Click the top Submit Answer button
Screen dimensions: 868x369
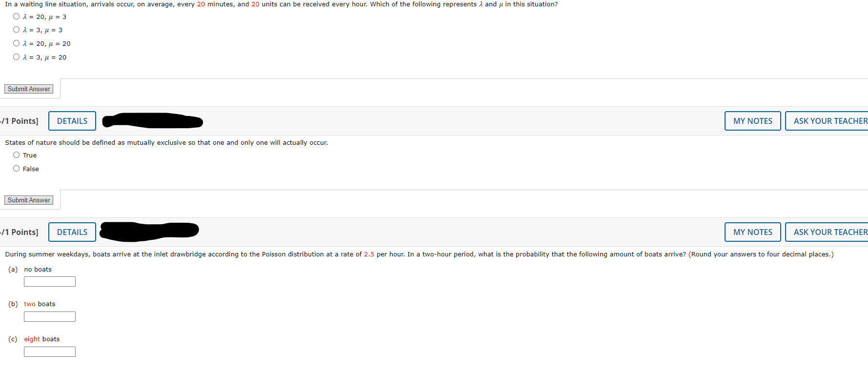28,89
